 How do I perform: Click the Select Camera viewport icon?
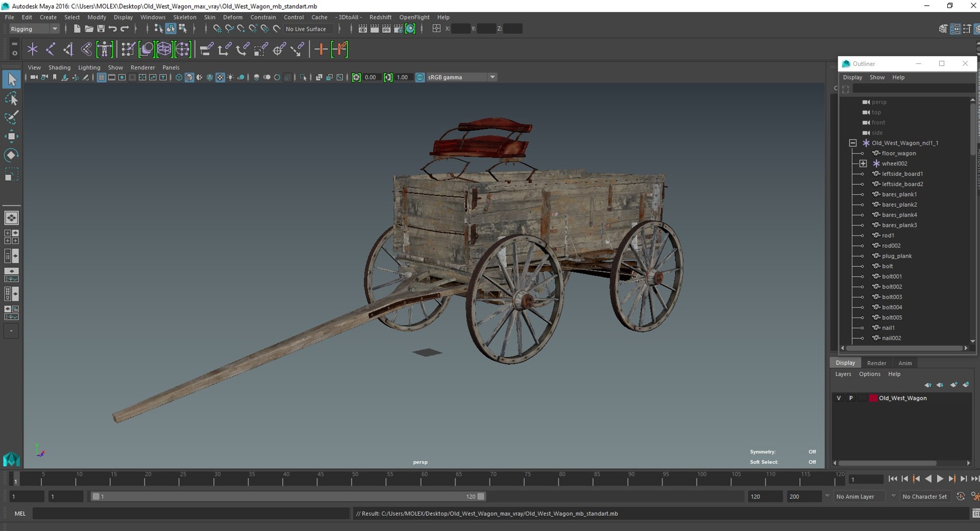point(34,78)
